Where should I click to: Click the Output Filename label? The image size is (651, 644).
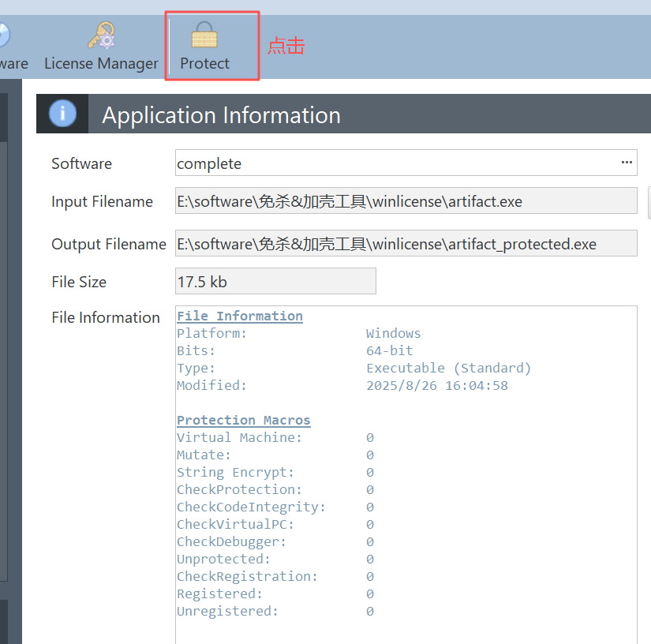coord(109,244)
